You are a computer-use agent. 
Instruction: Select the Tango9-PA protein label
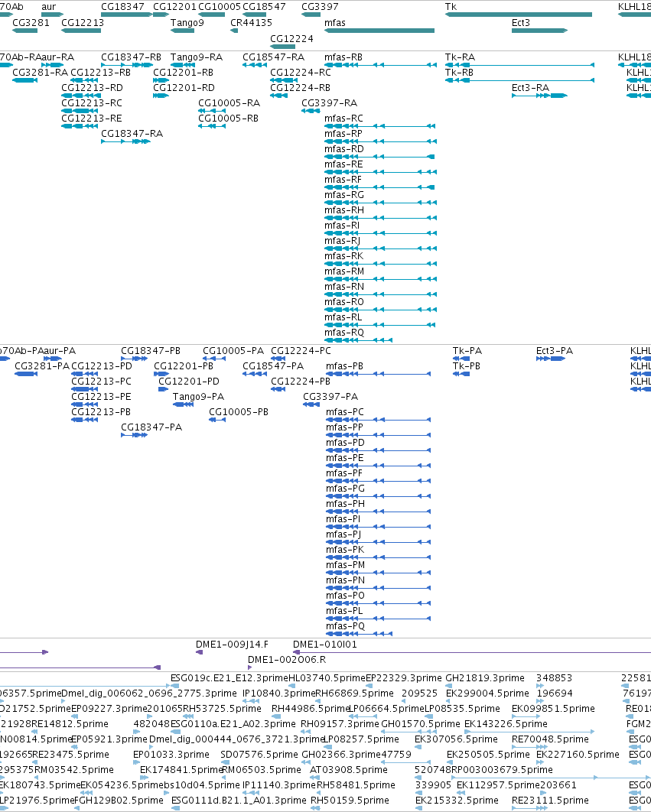[199, 397]
